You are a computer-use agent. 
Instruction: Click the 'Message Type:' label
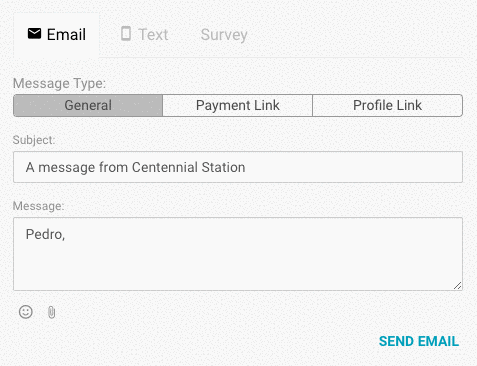coord(59,83)
